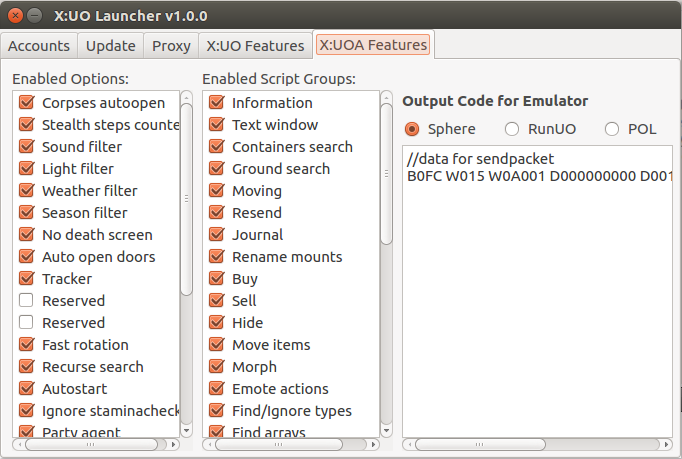The image size is (682, 459).
Task: Click the options list horizontal scrollbar handle
Action: coord(91,445)
